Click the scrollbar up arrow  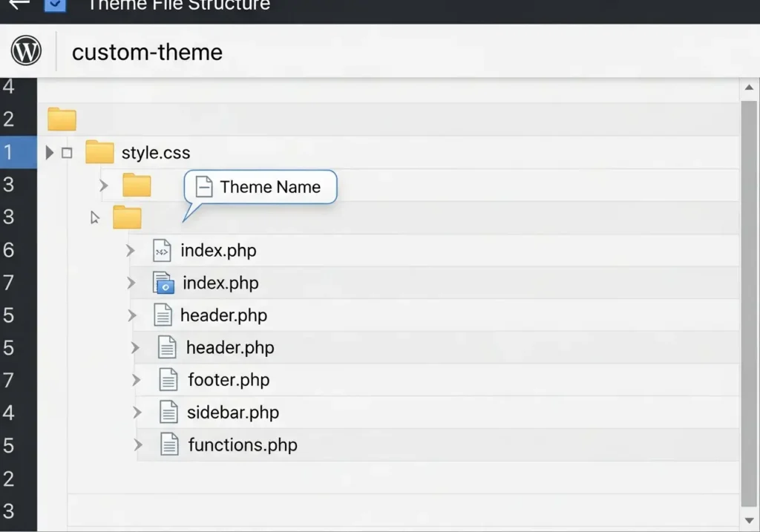[x=749, y=89]
